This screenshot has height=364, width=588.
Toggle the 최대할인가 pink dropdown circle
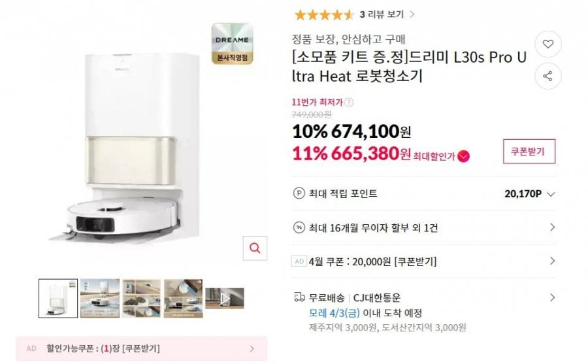click(463, 156)
